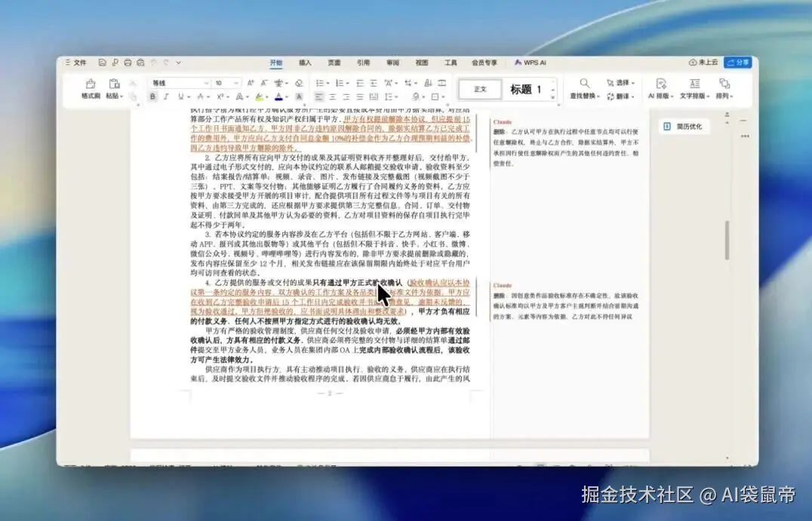Click the Decrease font size icon

coord(264,83)
